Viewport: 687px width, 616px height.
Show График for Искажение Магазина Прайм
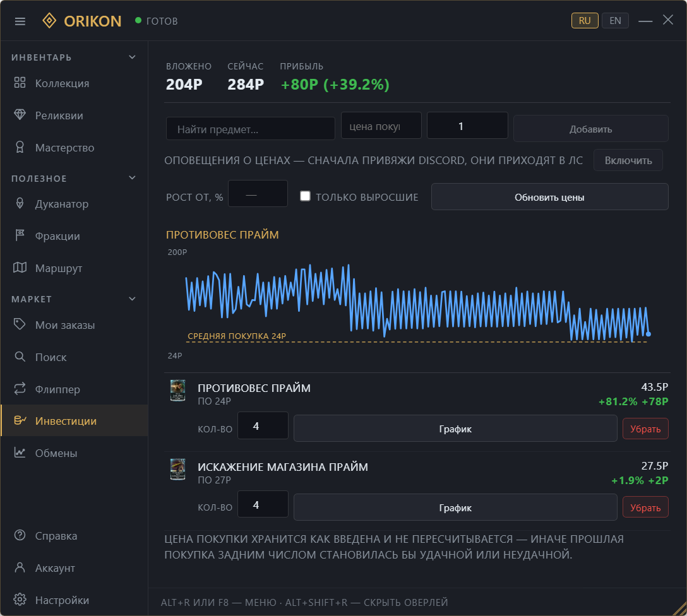[455, 507]
